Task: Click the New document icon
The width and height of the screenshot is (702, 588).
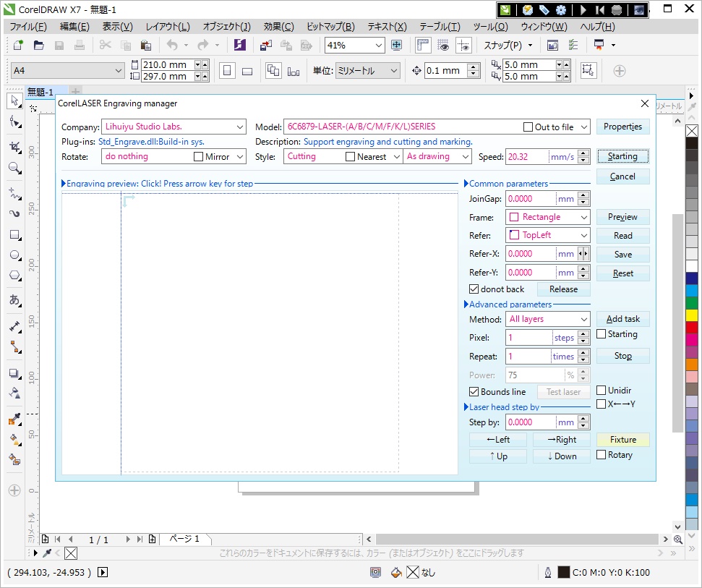Action: 18,45
